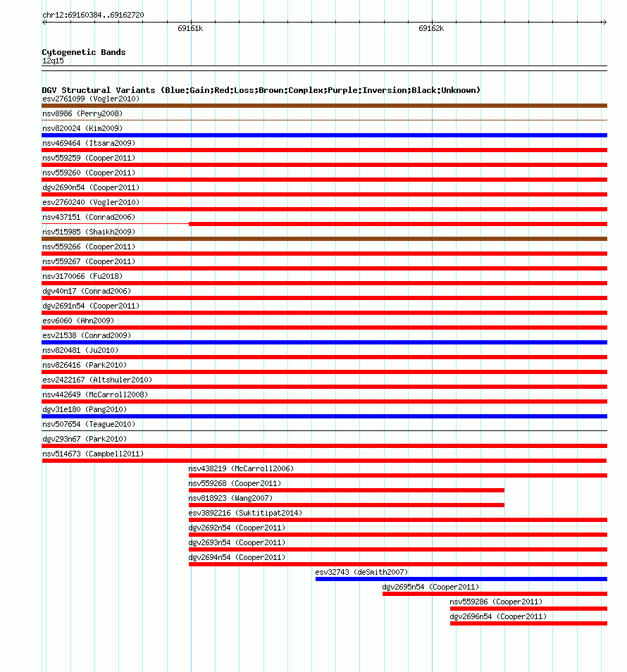Click the blue bar under esv32743
627x672 pixels.
click(461, 579)
